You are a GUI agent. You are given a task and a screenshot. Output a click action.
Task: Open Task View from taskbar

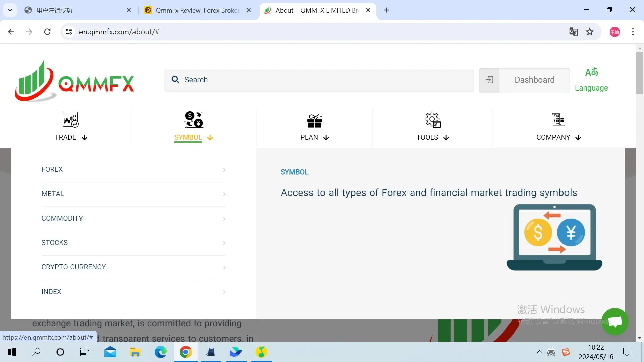click(x=85, y=352)
